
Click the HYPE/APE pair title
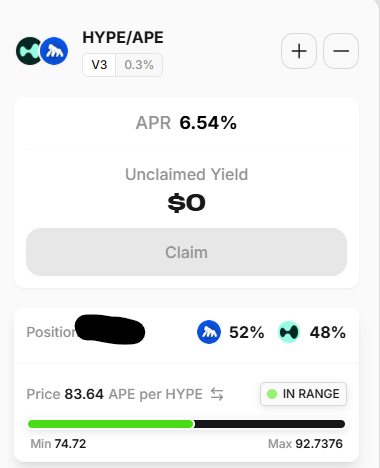click(x=123, y=37)
